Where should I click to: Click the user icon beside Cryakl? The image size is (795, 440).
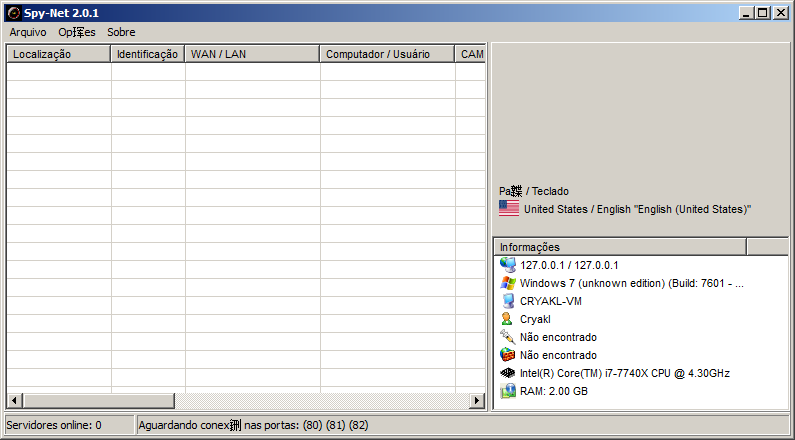pyautogui.click(x=508, y=319)
